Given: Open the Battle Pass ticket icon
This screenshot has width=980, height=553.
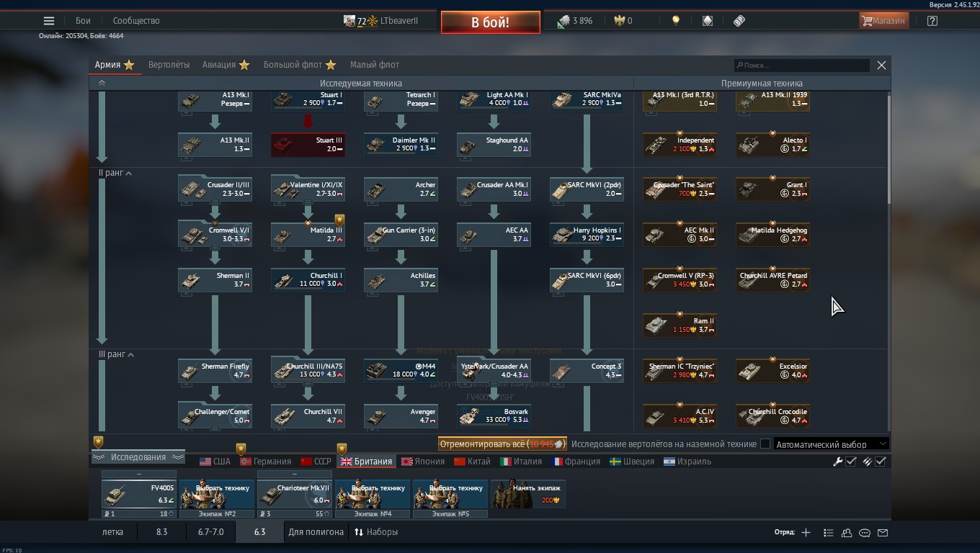Looking at the screenshot, I should 739,21.
